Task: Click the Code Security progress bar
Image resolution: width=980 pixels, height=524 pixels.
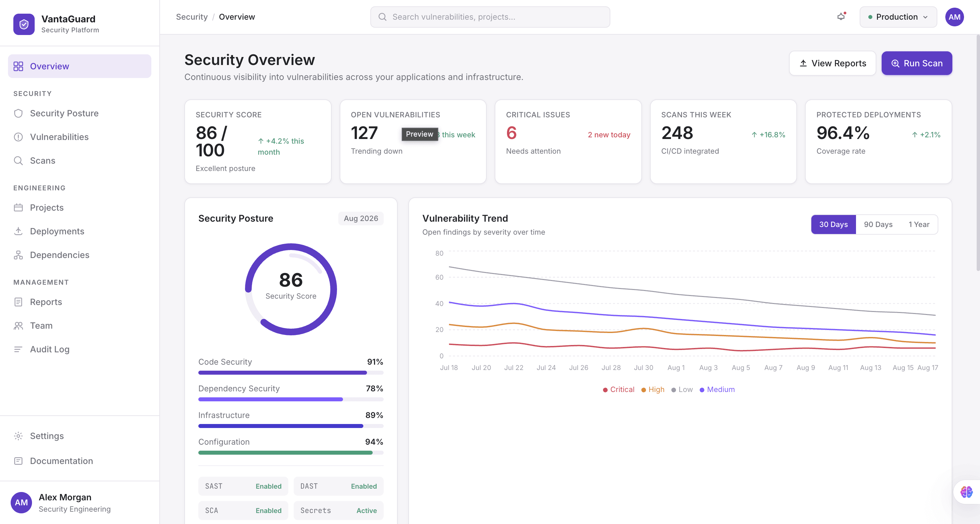Action: click(291, 373)
